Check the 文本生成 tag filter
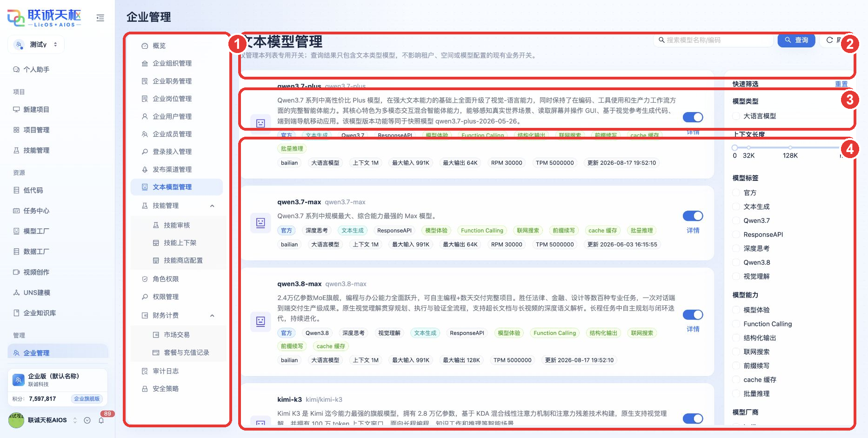Viewport: 868px width, 438px height. tap(736, 206)
